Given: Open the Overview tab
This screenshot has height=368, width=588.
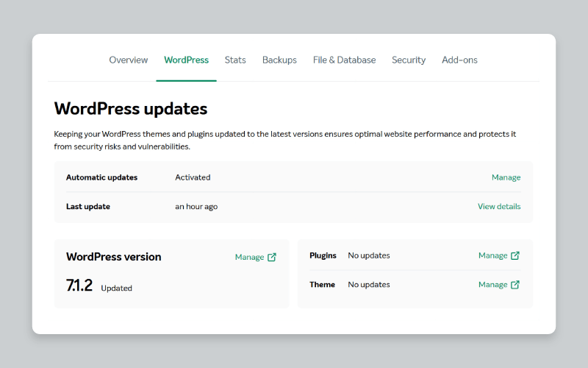Looking at the screenshot, I should pyautogui.click(x=128, y=60).
